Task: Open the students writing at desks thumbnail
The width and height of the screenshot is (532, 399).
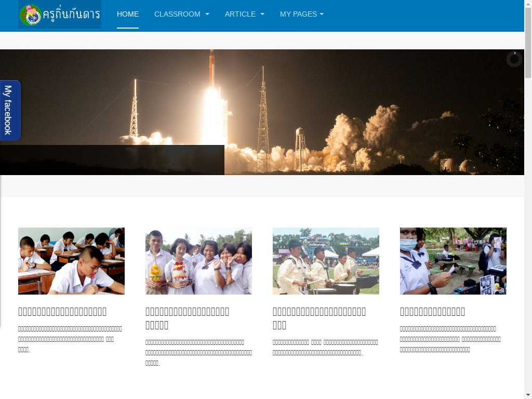Action: 71,261
